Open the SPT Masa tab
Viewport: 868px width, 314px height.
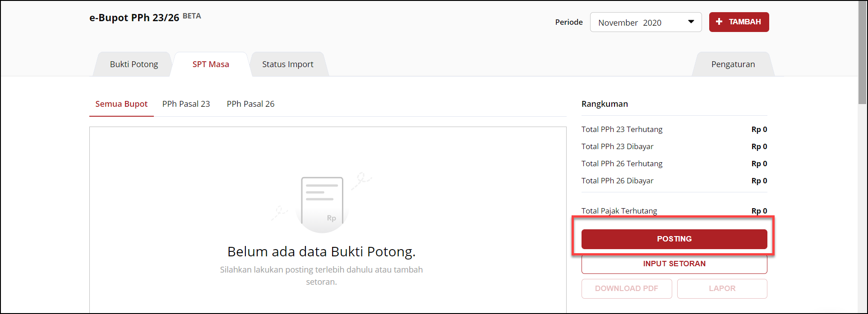point(211,64)
